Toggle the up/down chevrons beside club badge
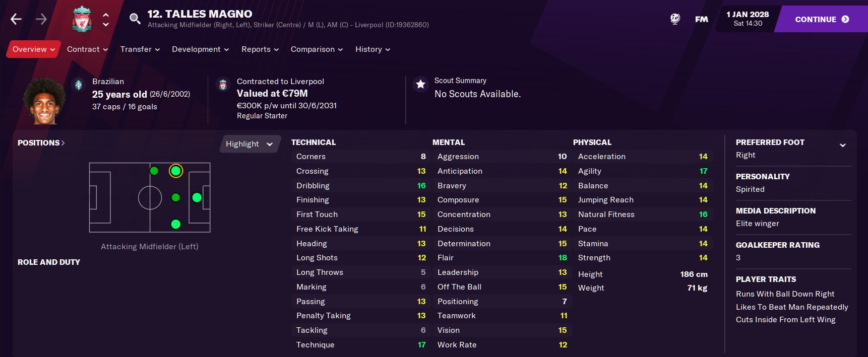 point(106,19)
